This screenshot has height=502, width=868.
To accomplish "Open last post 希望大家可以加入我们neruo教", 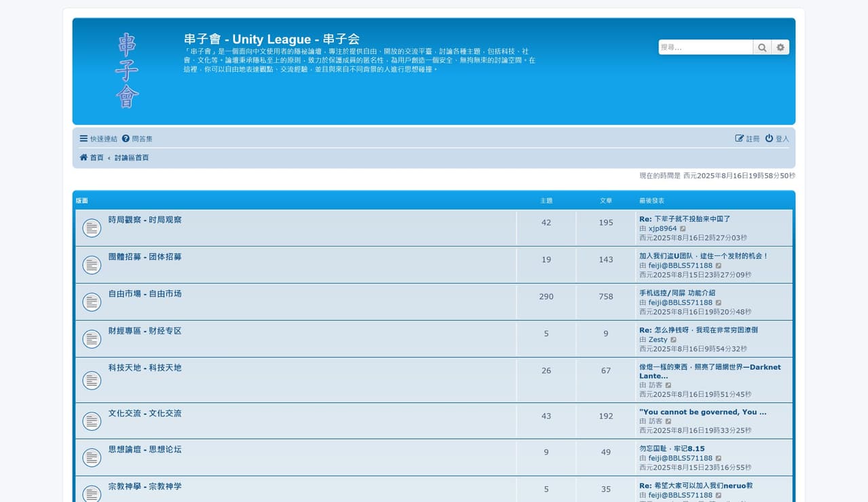I will (x=696, y=486).
